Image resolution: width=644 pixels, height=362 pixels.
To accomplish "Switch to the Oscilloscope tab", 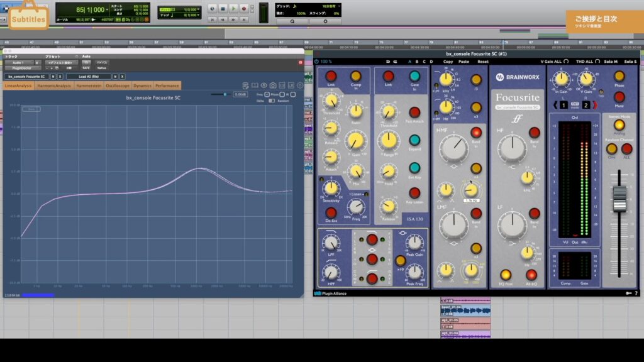I will (118, 85).
